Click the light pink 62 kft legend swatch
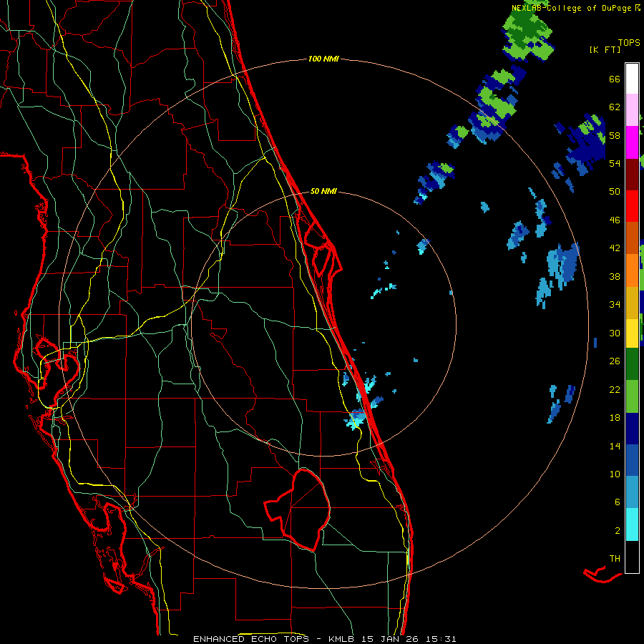This screenshot has width=644, height=644. pyautogui.click(x=632, y=110)
